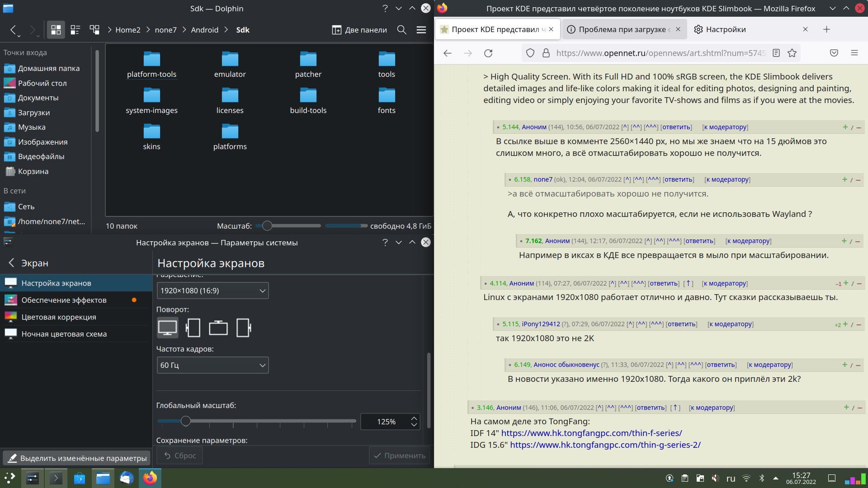The image size is (868, 488).
Task: Expand breadcrumb arrow before Home2
Action: coord(109,30)
